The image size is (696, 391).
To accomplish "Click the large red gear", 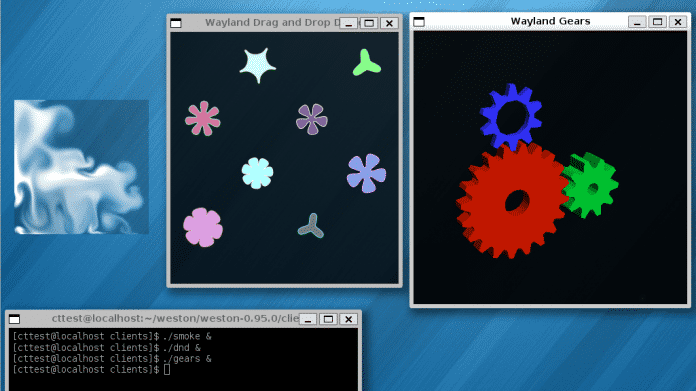I will tap(511, 201).
